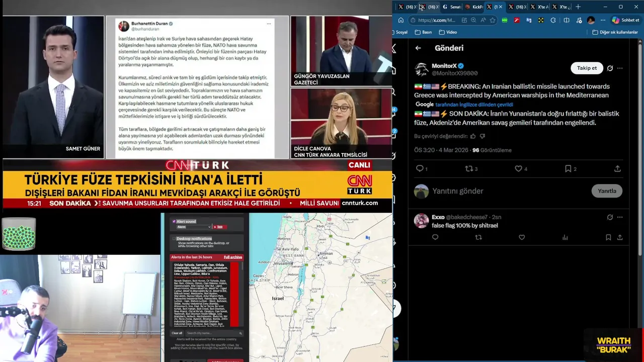Switch to the first 'X'te A' browser tab
This screenshot has height=362, width=644.
point(539,7)
